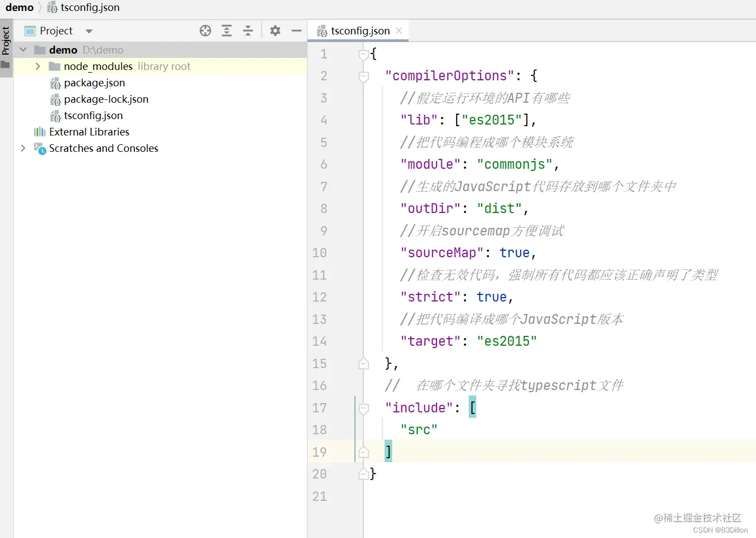
Task: Click the "include" key text
Action: point(419,407)
